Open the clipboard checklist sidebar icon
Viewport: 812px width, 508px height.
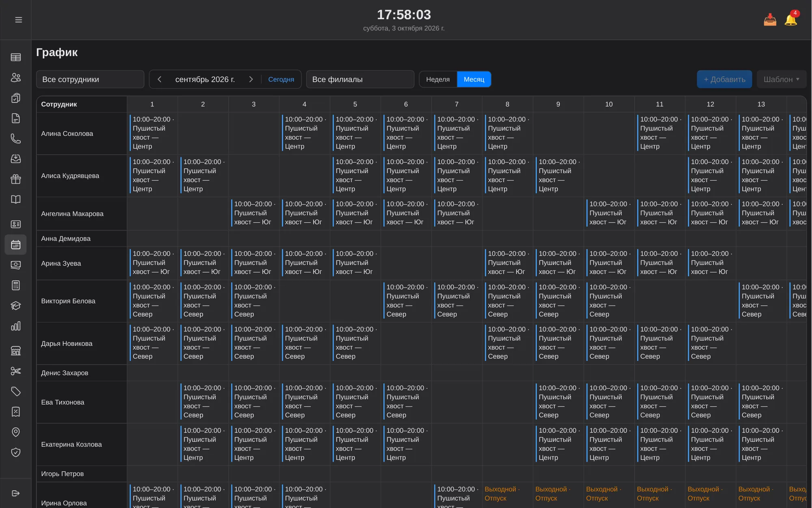click(16, 98)
